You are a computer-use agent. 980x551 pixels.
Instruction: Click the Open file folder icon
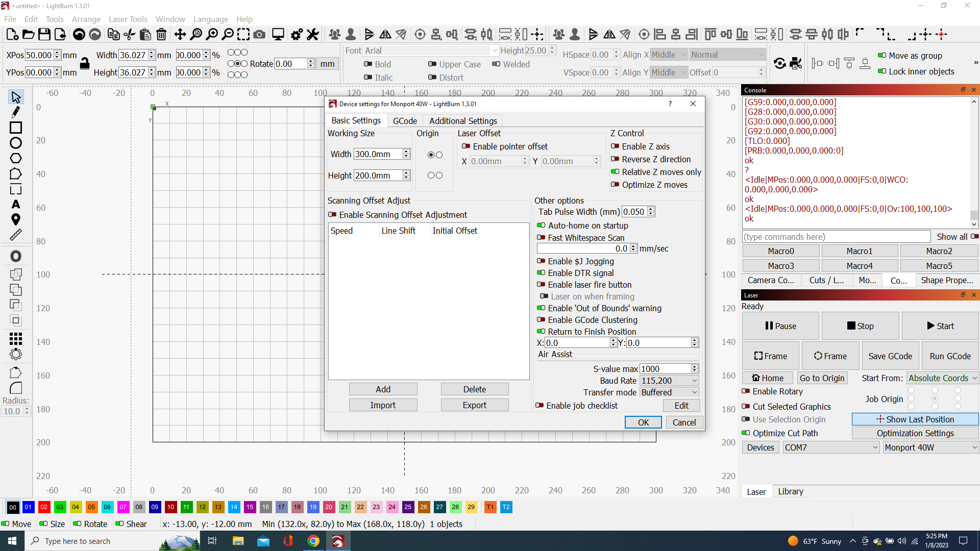point(29,34)
